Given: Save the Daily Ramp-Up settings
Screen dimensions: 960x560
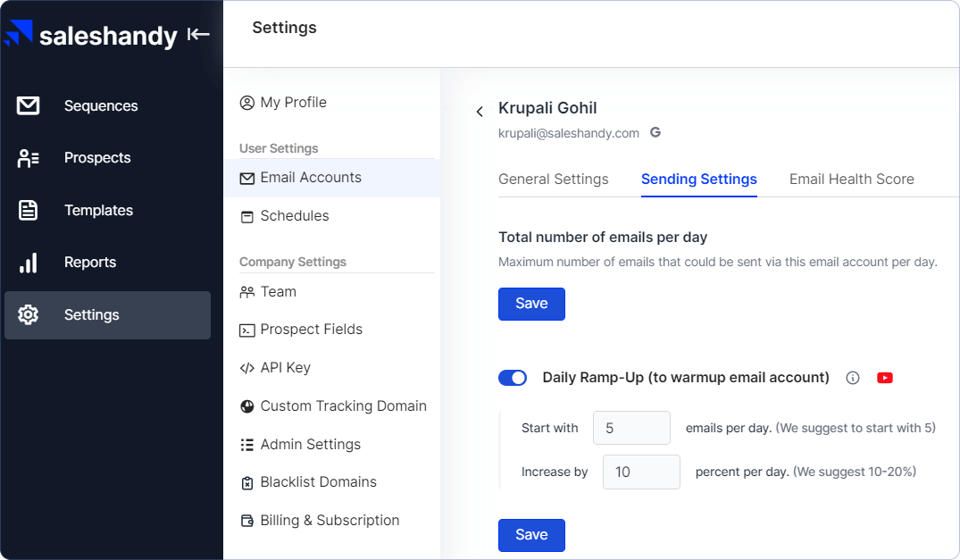Looking at the screenshot, I should click(x=531, y=536).
